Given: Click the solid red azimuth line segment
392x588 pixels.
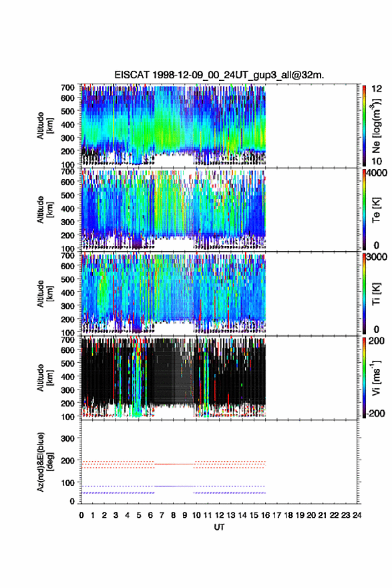Looking at the screenshot, I should (x=174, y=464).
